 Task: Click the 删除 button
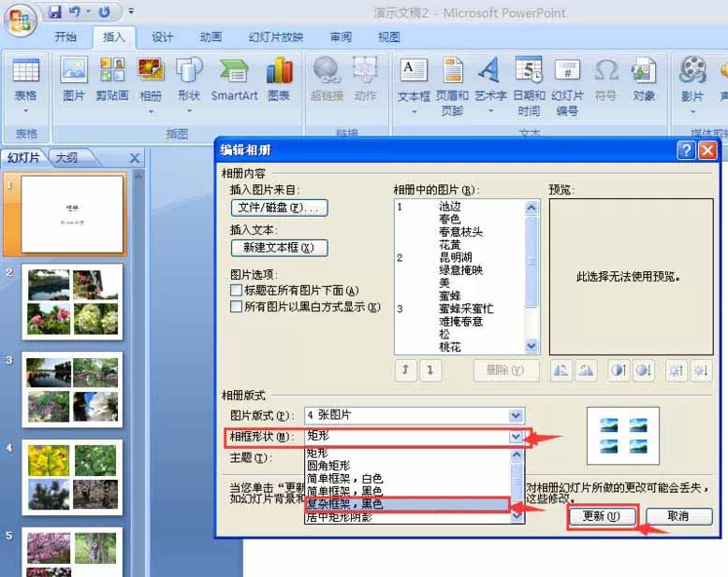pyautogui.click(x=506, y=370)
